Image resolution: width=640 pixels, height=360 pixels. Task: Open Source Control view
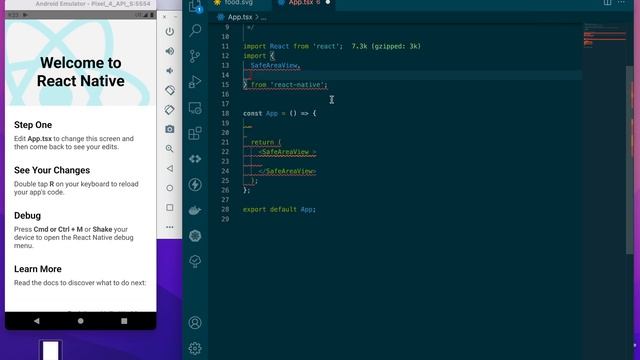195,56
